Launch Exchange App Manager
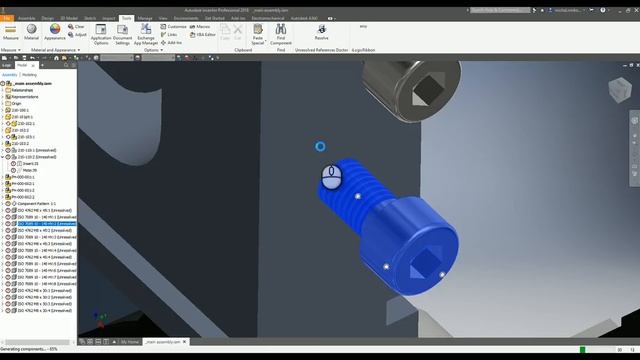This screenshot has height=360, width=640. pyautogui.click(x=146, y=34)
